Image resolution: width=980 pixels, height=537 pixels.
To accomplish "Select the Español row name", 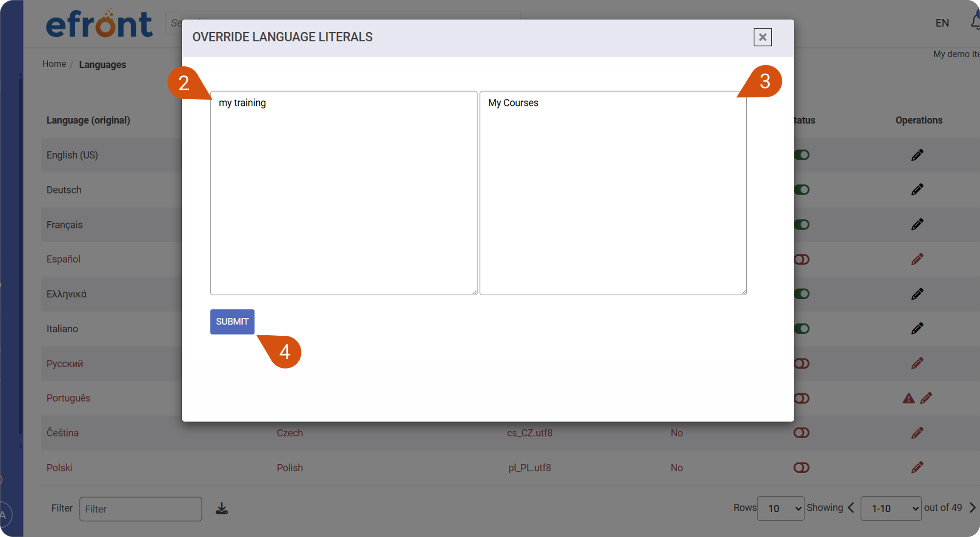I will [63, 259].
